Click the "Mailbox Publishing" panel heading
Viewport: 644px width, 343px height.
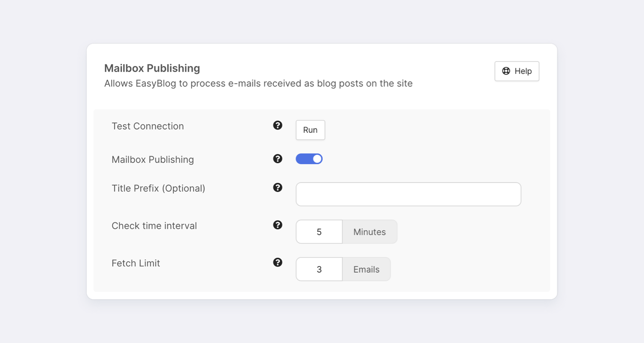[152, 68]
